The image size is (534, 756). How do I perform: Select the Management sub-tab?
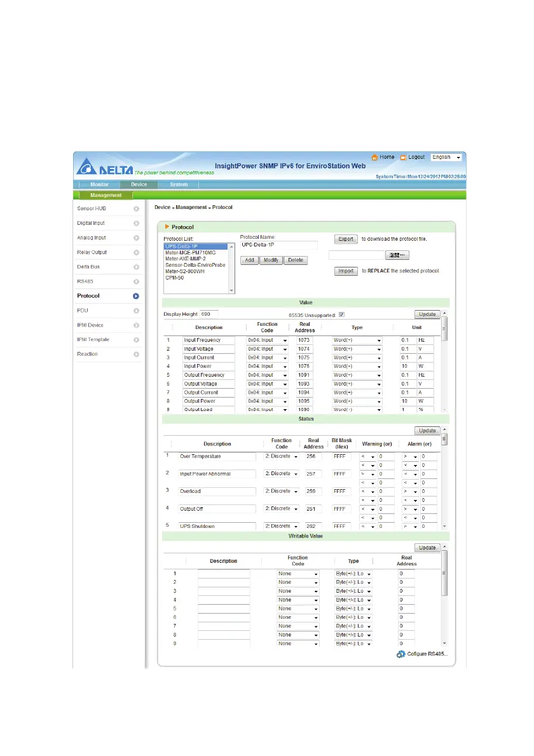pos(106,195)
